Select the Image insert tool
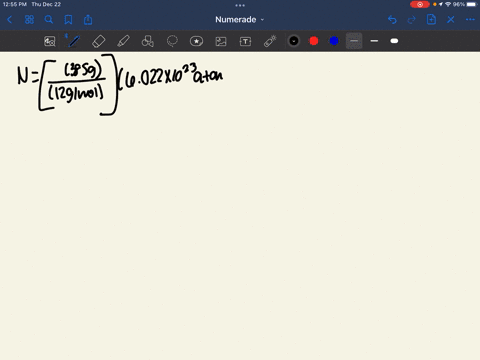 (221, 41)
